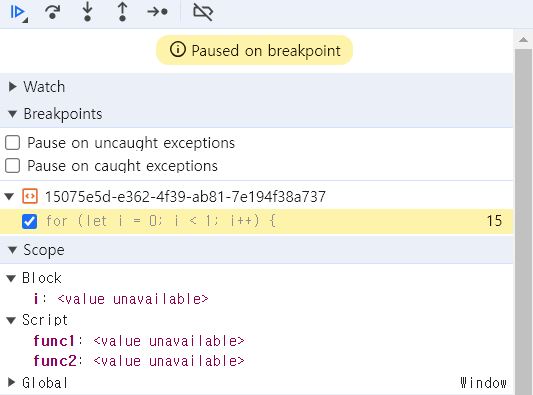Step over next function call
Image resolution: width=533 pixels, height=395 pixels.
pos(53,12)
